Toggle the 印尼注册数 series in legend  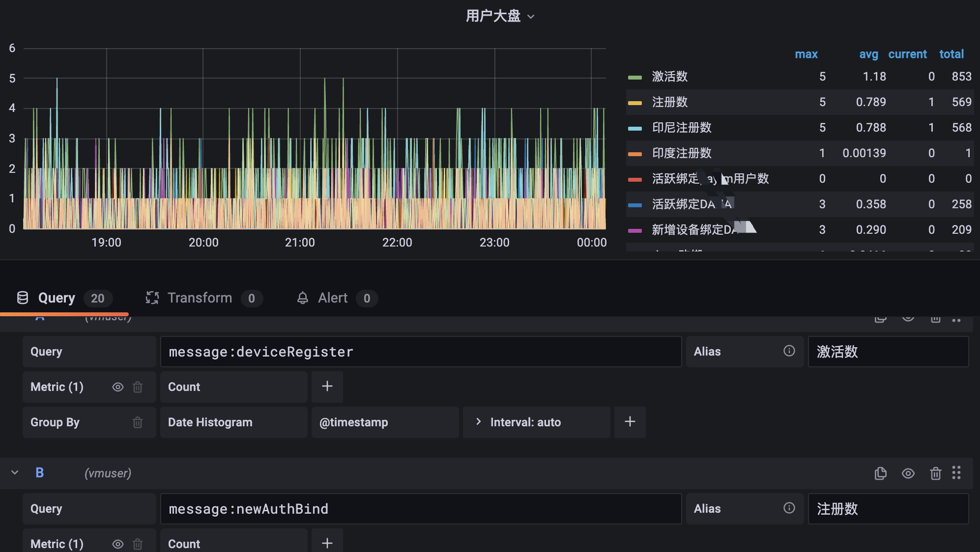coord(682,128)
